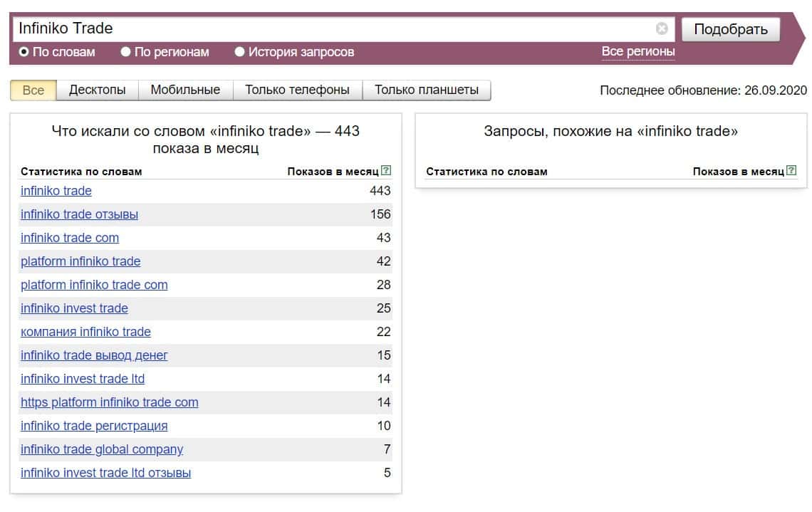812x512 pixels.
Task: Click help icon in left statistics column header
Action: 386,171
